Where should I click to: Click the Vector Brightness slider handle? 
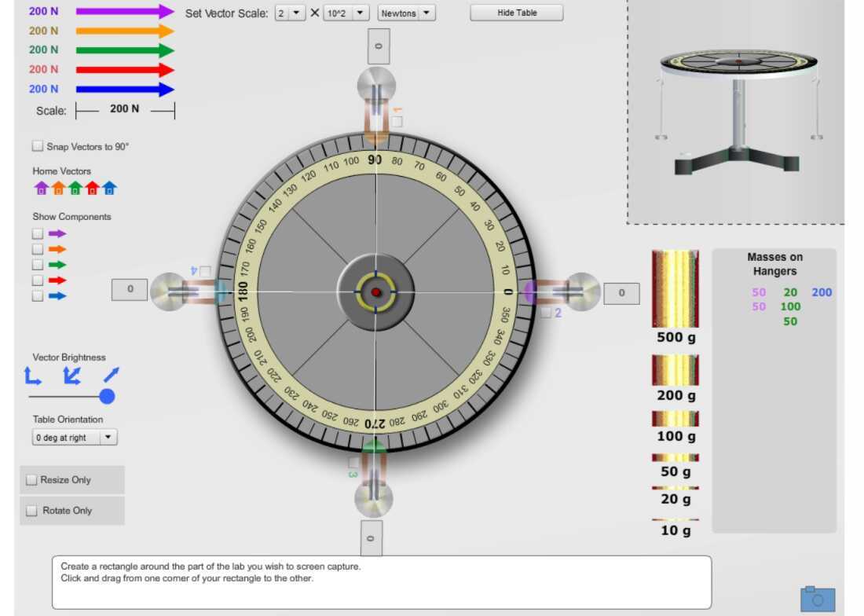[108, 396]
